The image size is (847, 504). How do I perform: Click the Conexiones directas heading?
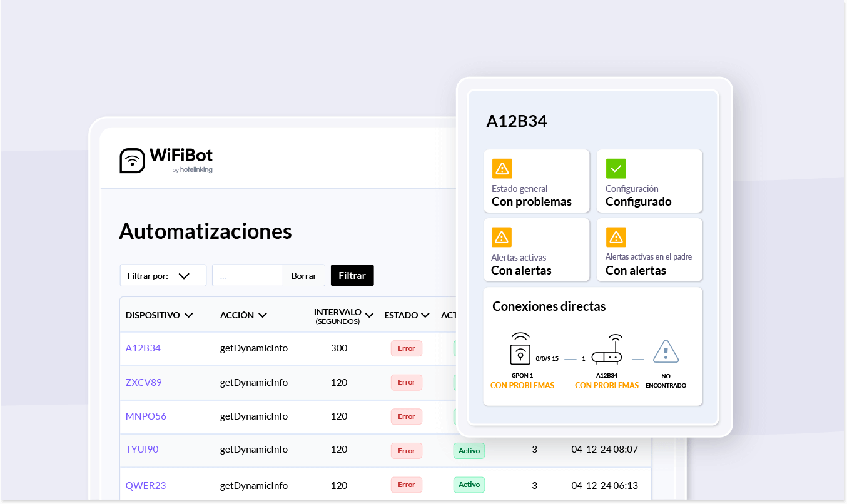[549, 306]
